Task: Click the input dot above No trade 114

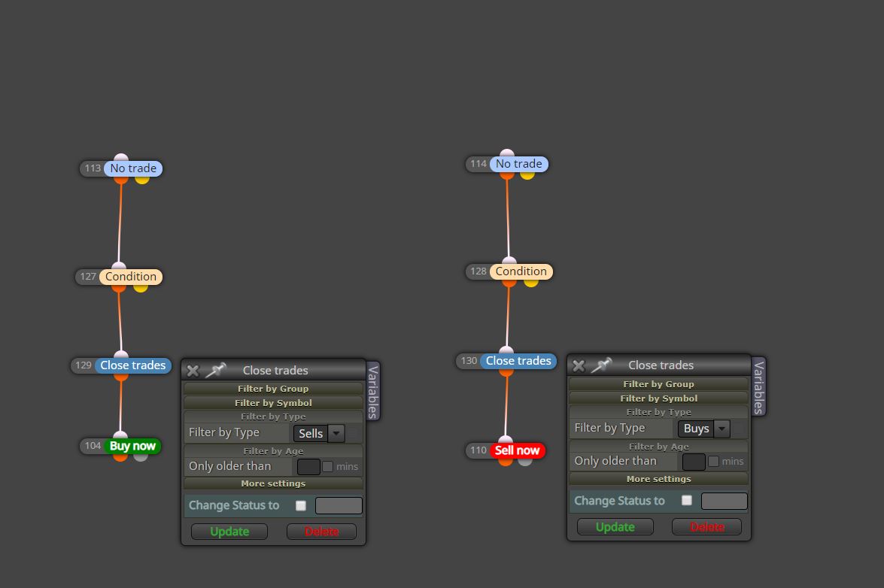Action: 507,153
